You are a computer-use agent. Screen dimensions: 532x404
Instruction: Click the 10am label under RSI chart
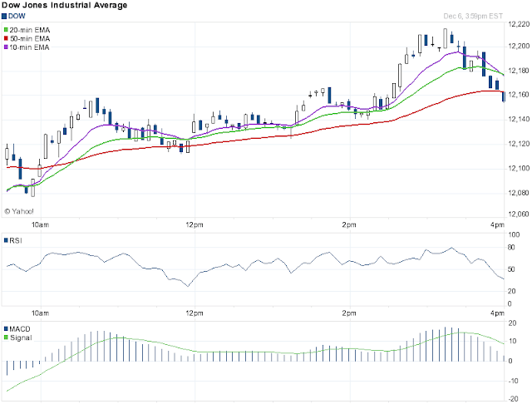(x=41, y=313)
